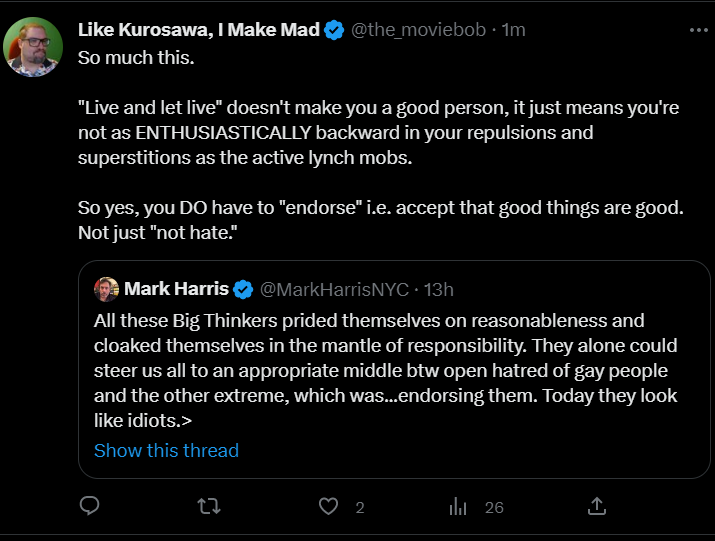Click the view count number 26
Viewport: 715px width, 541px height.
coord(494,508)
